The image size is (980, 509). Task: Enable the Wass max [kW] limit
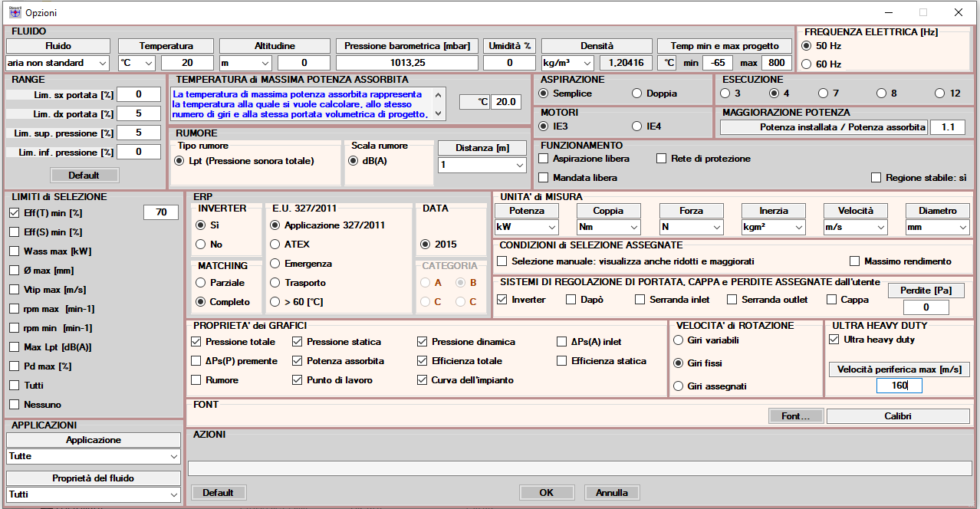[x=13, y=249]
